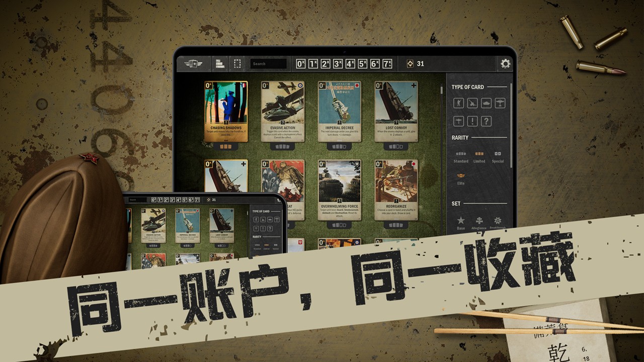Select the exclamation-mark Order card filter
Image resolution: width=644 pixels, height=362 pixels.
click(472, 121)
